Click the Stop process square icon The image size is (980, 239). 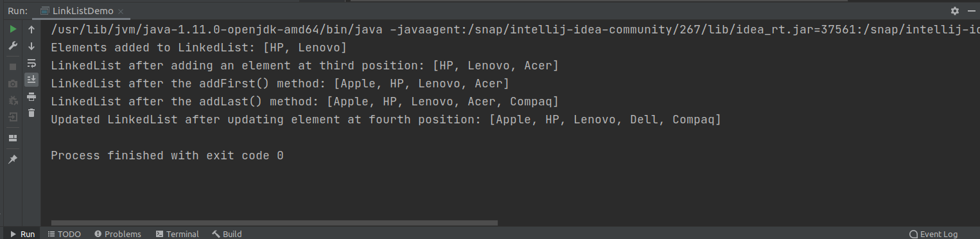pos(13,66)
